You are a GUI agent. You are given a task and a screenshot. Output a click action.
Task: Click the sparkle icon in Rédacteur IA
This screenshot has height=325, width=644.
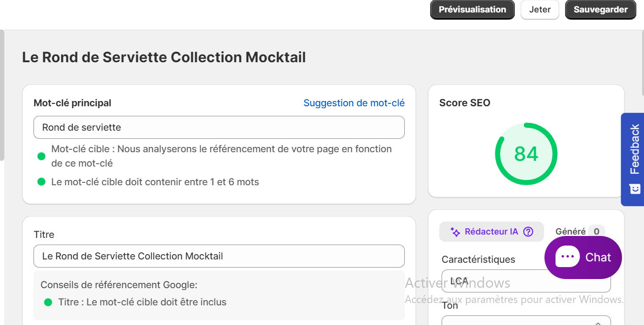point(455,232)
